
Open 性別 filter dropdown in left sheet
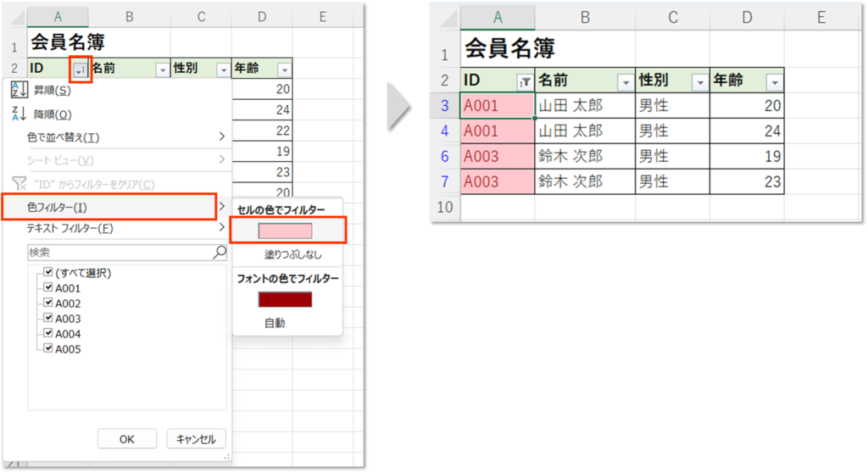pos(223,70)
